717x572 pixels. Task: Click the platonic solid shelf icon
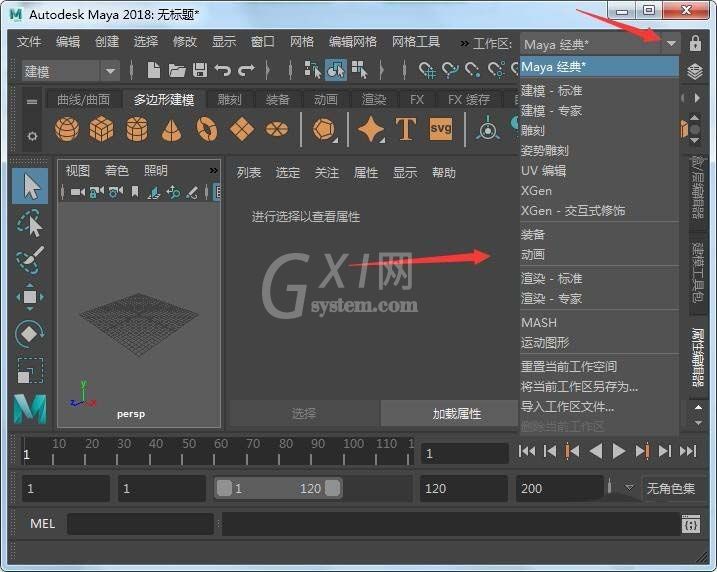tap(324, 130)
